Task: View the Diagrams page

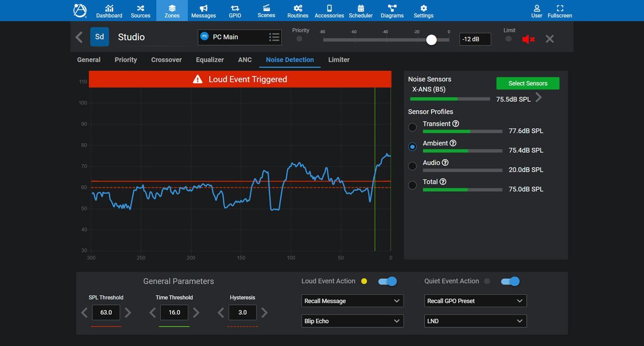Action: 392,10
